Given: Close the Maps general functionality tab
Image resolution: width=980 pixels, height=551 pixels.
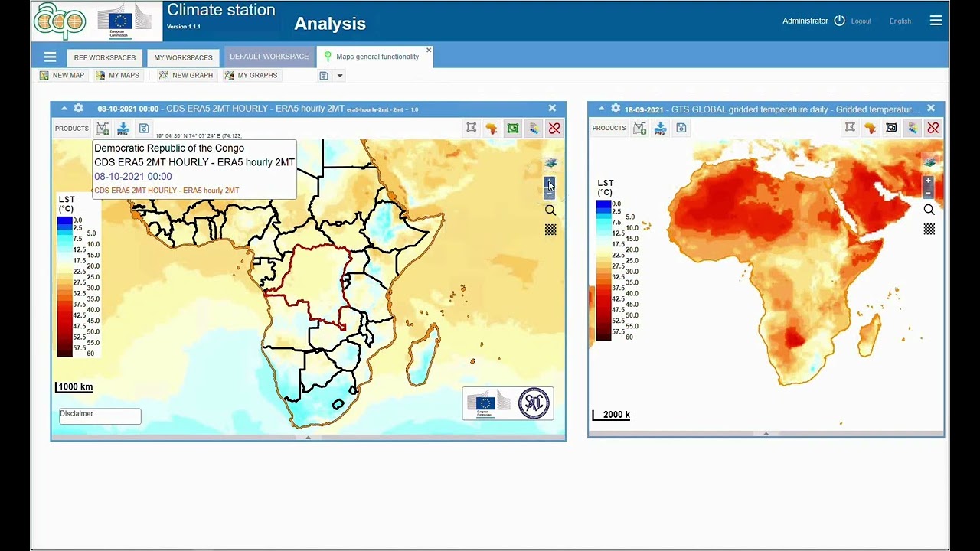Looking at the screenshot, I should point(429,51).
